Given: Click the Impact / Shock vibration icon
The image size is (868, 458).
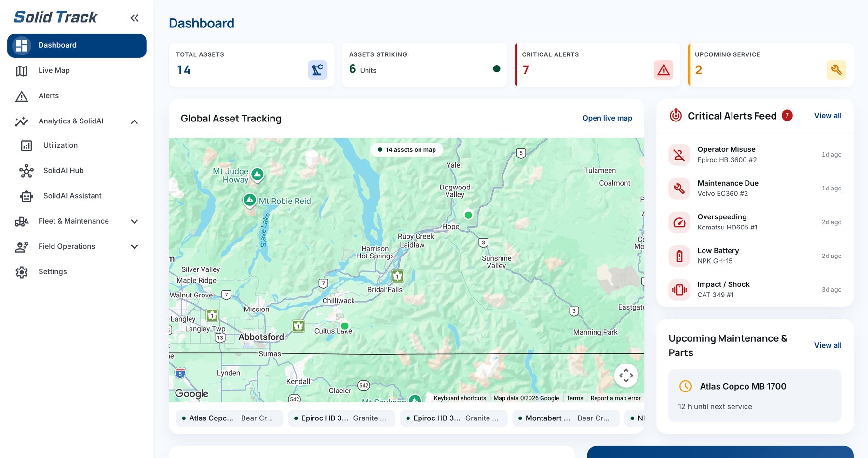Looking at the screenshot, I should pyautogui.click(x=679, y=290).
